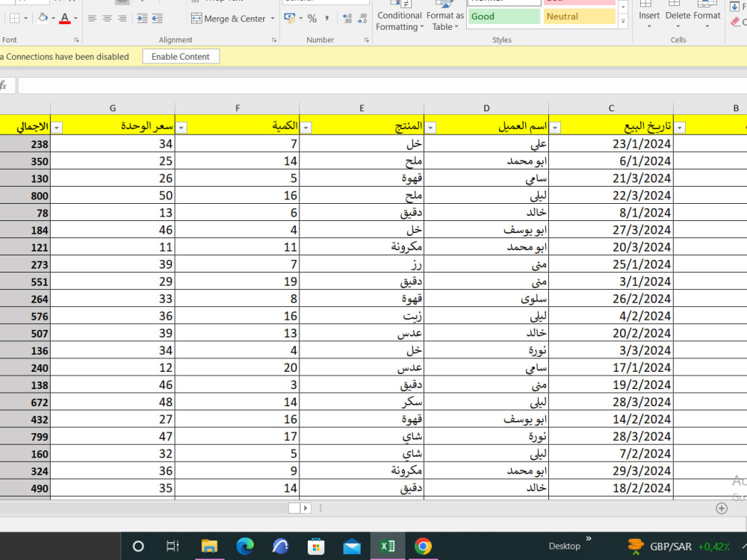Apply the accounting number format
The image size is (747, 560).
coord(289,18)
